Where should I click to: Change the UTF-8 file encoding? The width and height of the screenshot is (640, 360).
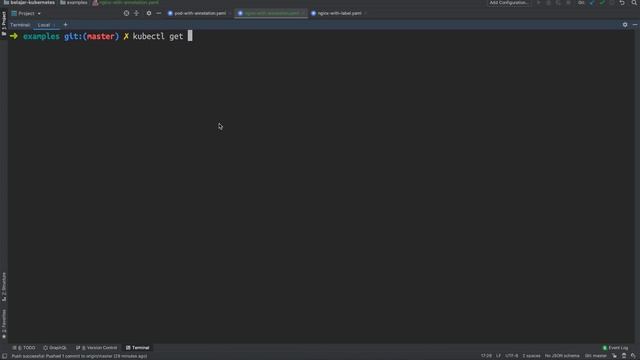[x=511, y=356]
